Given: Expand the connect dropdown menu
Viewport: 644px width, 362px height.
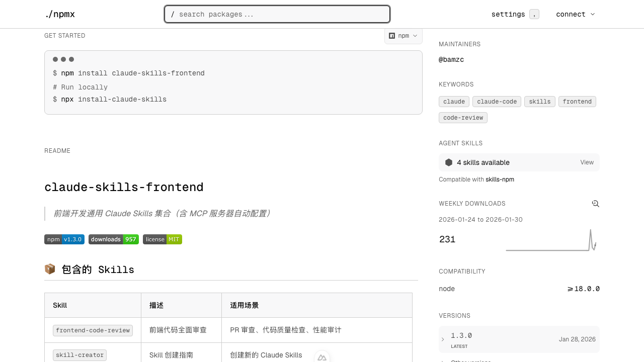Looking at the screenshot, I should [x=576, y=14].
